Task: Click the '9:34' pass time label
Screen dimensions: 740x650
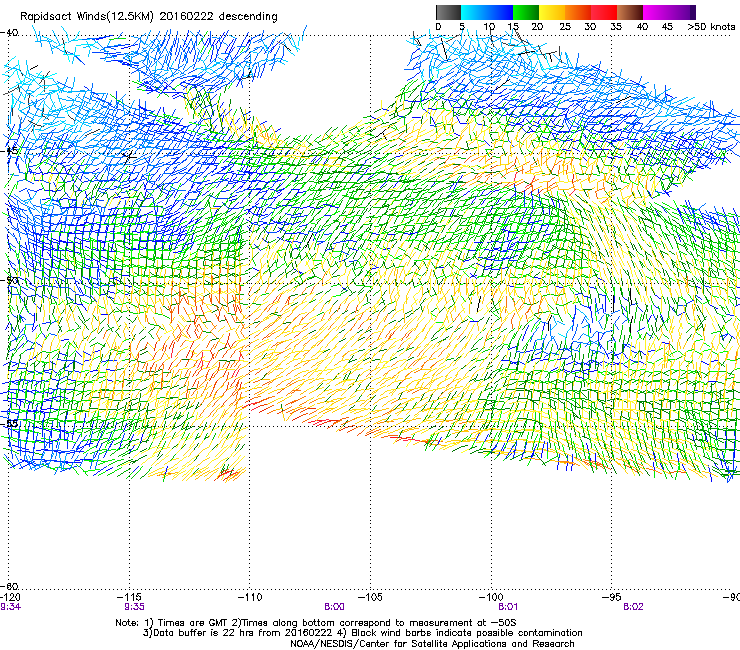Action: [10, 607]
